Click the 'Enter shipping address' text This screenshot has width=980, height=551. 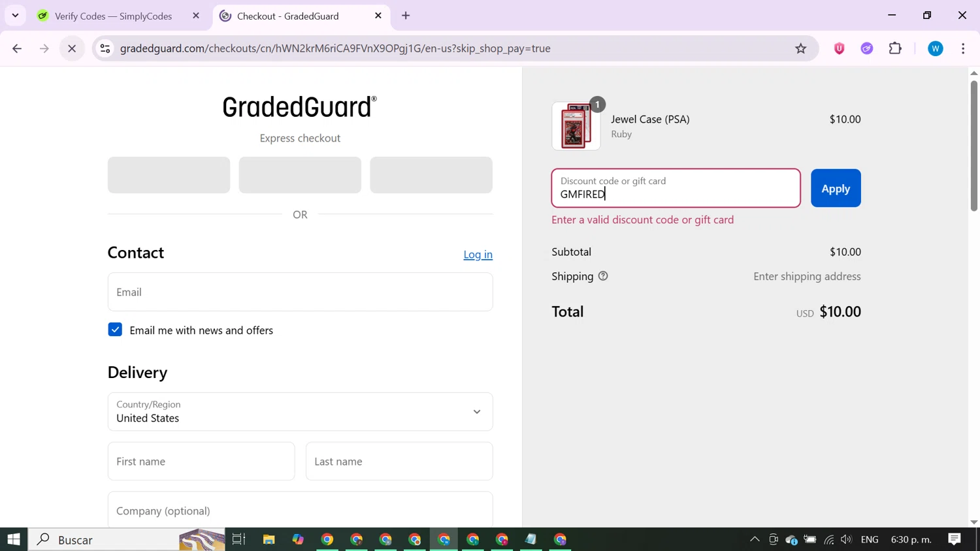coord(807,276)
